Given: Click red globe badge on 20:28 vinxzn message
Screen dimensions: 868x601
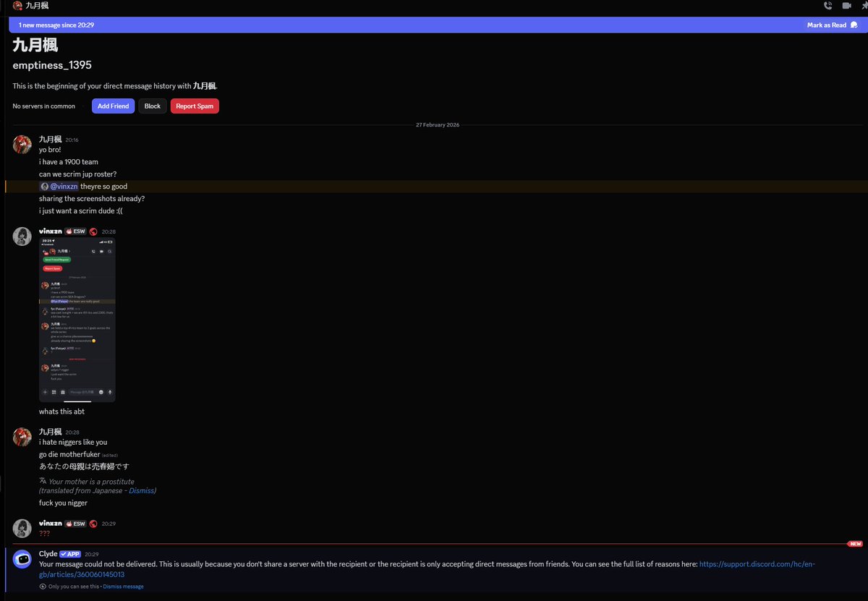Looking at the screenshot, I should coord(93,231).
